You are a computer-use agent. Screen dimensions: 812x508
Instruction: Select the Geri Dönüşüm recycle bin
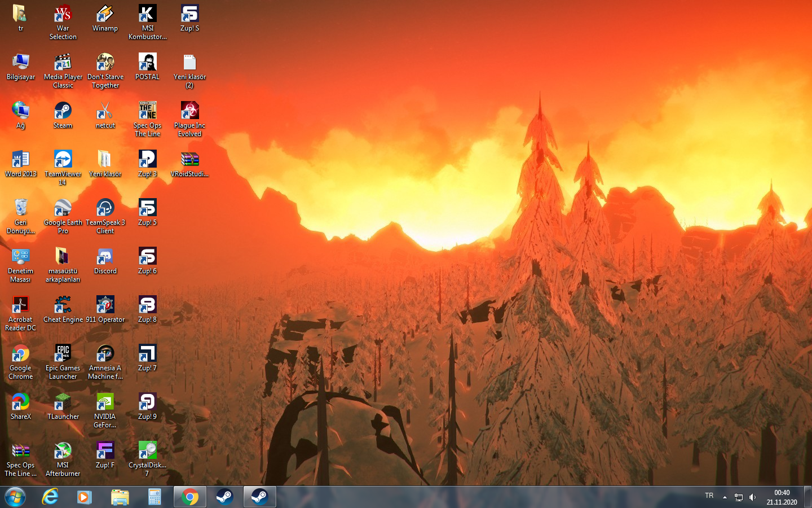[x=21, y=217]
